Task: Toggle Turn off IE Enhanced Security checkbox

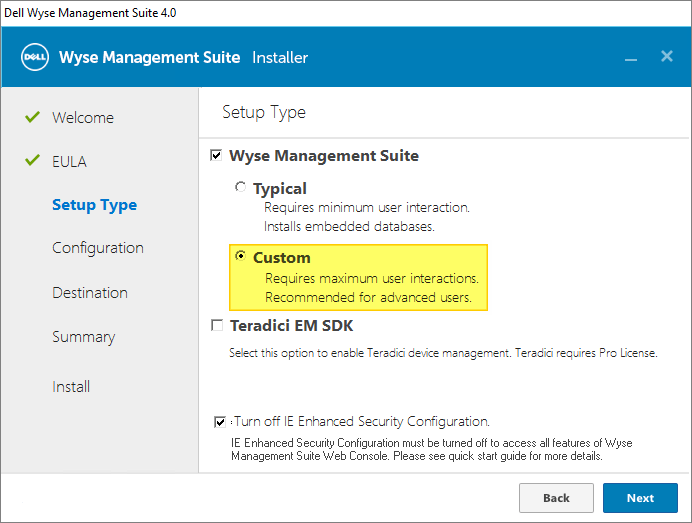Action: tap(220, 422)
